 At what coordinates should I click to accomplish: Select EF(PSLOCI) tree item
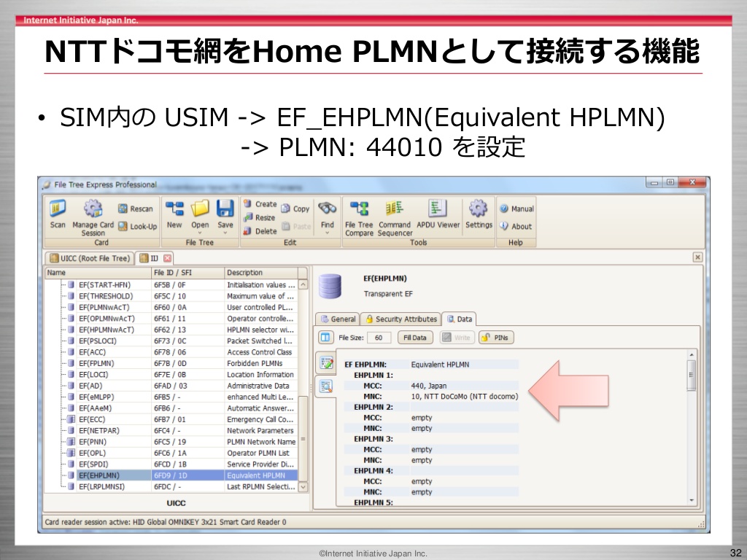(98, 341)
